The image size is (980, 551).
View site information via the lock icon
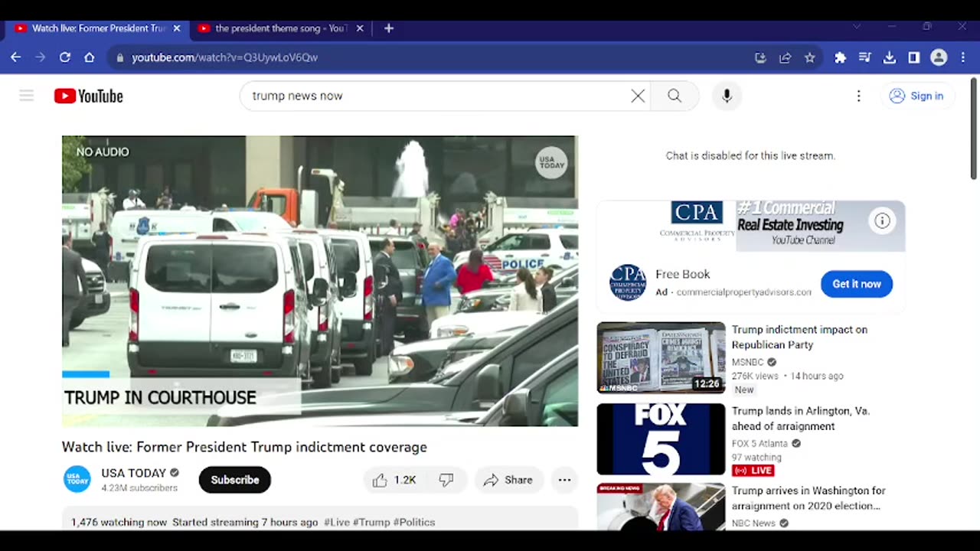point(119,57)
